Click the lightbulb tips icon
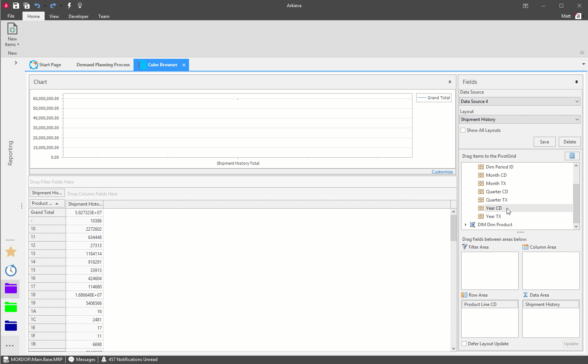Image resolution: width=588 pixels, height=364 pixels. click(x=80, y=6)
